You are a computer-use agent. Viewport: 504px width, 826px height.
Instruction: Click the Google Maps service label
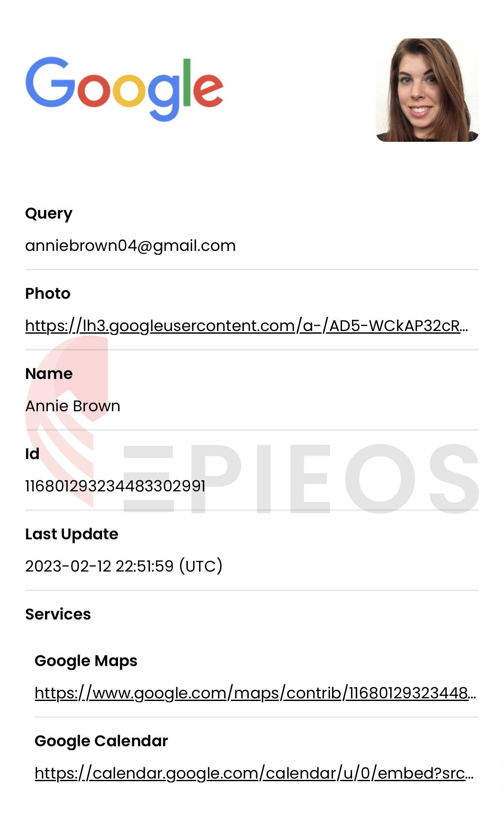pos(86,661)
